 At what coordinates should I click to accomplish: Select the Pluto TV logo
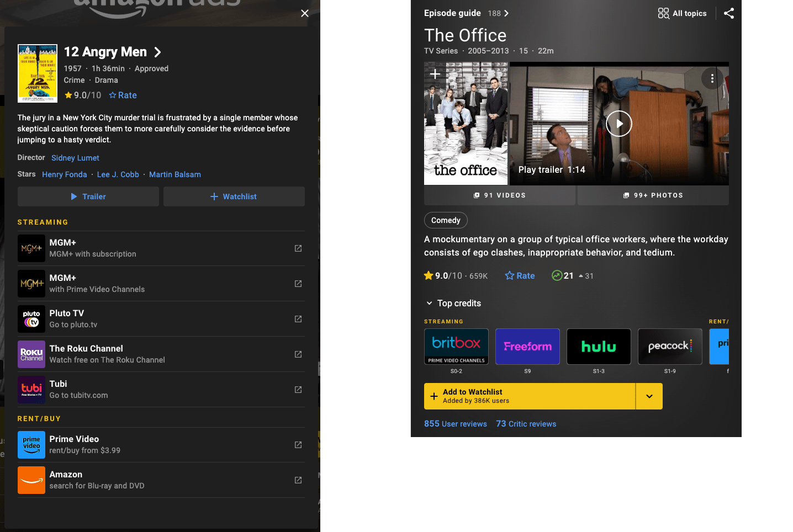[31, 319]
